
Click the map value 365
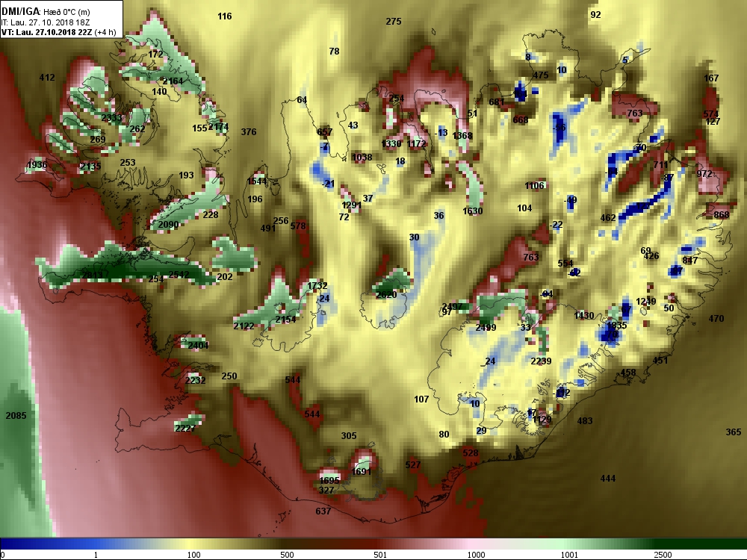click(734, 432)
